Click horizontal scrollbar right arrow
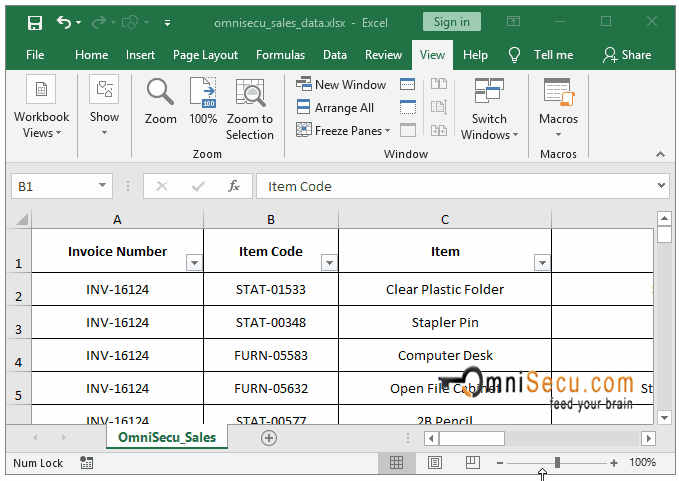This screenshot has height=481, width=679. click(x=648, y=438)
